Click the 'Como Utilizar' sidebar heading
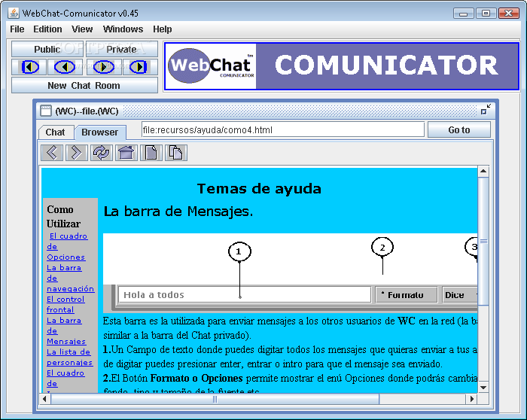The height and width of the screenshot is (420, 527). (63, 216)
